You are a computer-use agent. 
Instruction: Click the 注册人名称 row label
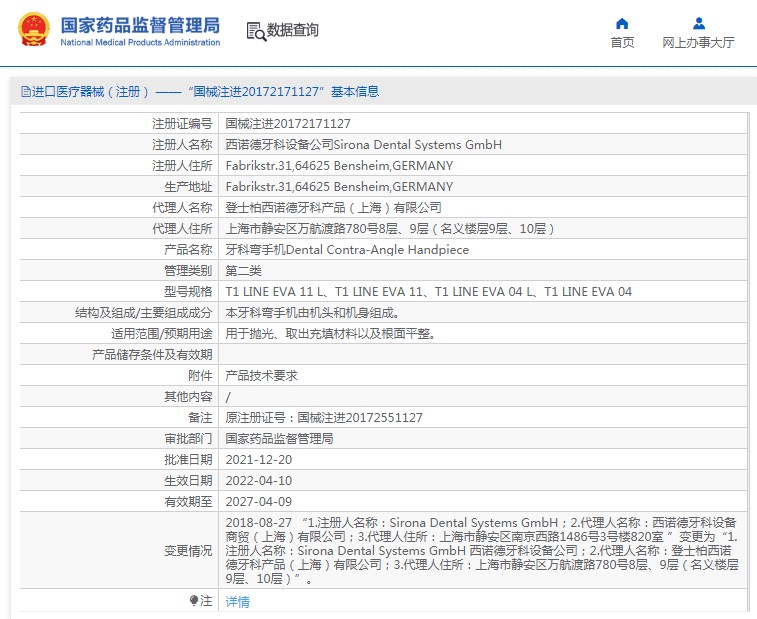[x=182, y=145]
